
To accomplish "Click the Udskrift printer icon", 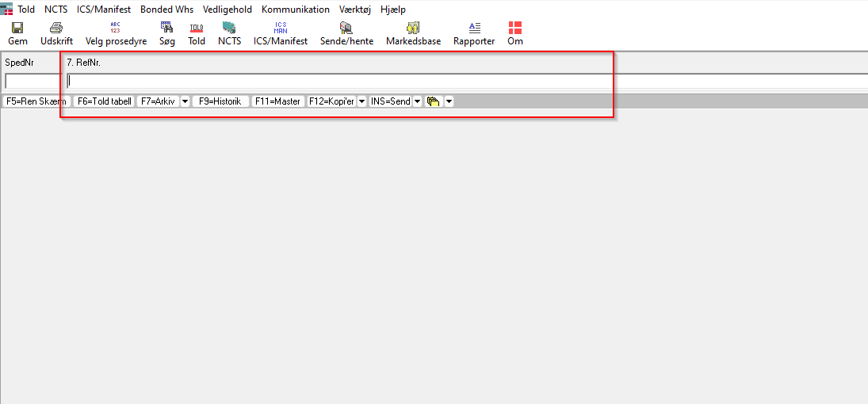I will tap(56, 28).
